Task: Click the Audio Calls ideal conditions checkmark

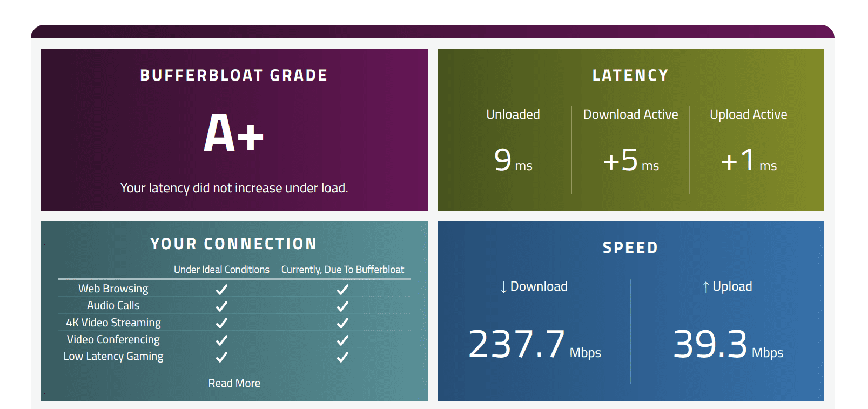Action: 221,306
